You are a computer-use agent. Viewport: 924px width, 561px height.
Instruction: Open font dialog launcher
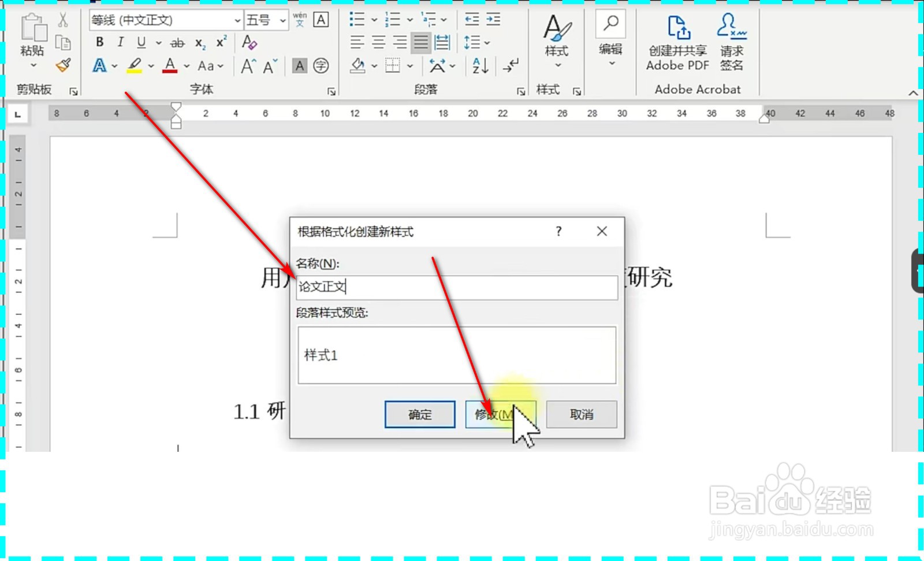coord(331,91)
